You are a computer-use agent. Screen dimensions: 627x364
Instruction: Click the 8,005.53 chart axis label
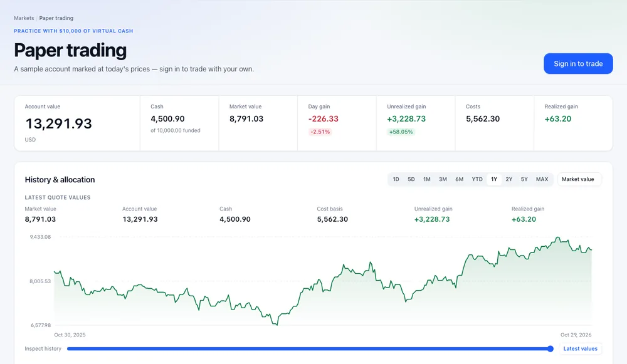pos(40,281)
